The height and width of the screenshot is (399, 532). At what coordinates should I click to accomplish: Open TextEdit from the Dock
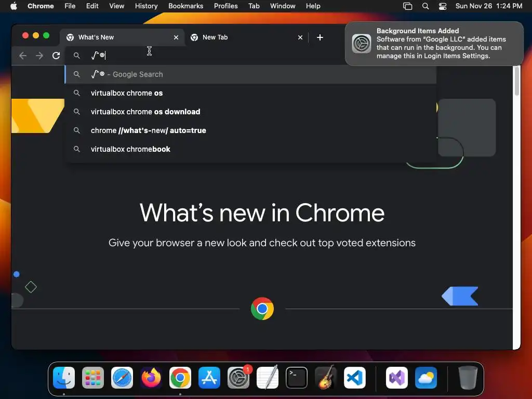268,378
